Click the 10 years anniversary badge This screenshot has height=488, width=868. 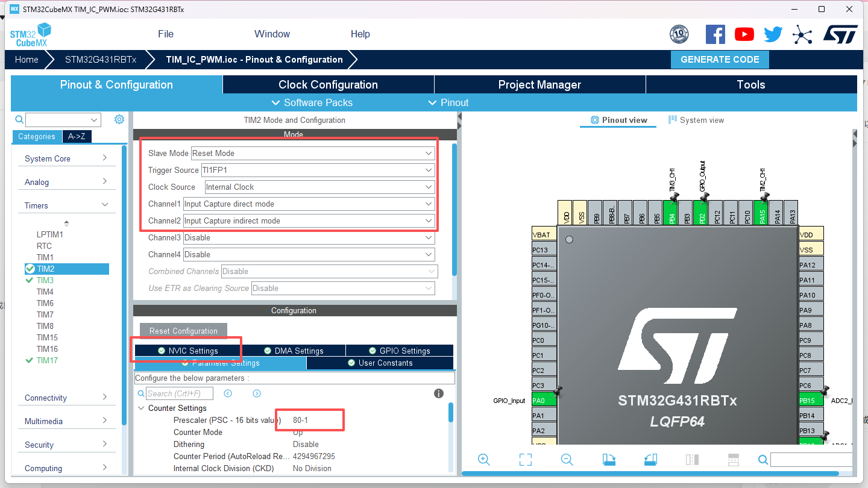click(x=679, y=34)
